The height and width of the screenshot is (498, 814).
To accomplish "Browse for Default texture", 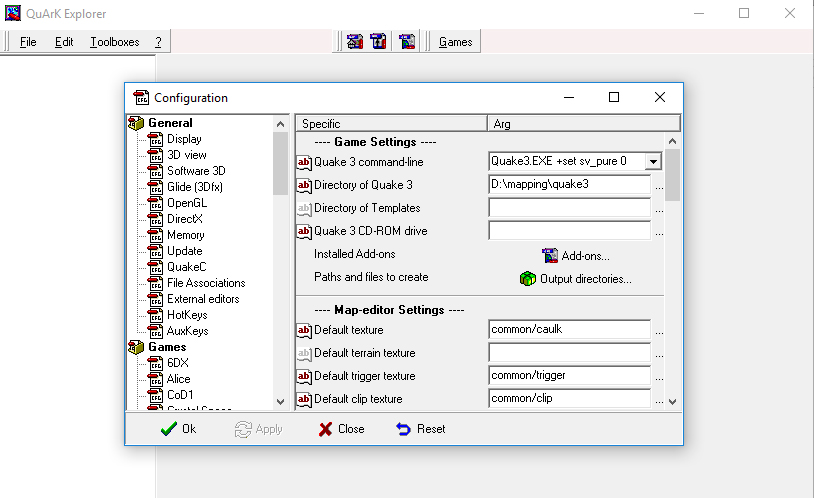I will [x=659, y=332].
